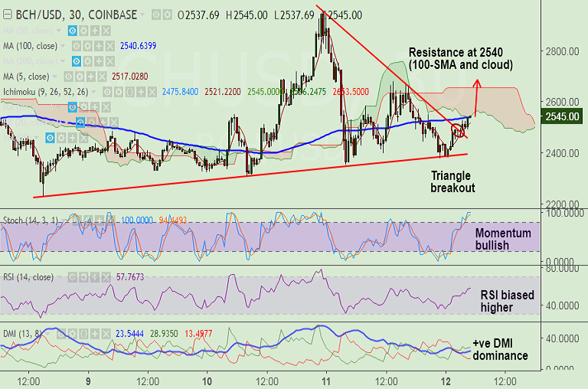Image resolution: width=588 pixels, height=392 pixels.
Task: Click the plus icon of MA (100, close)
Action: (x=99, y=46)
